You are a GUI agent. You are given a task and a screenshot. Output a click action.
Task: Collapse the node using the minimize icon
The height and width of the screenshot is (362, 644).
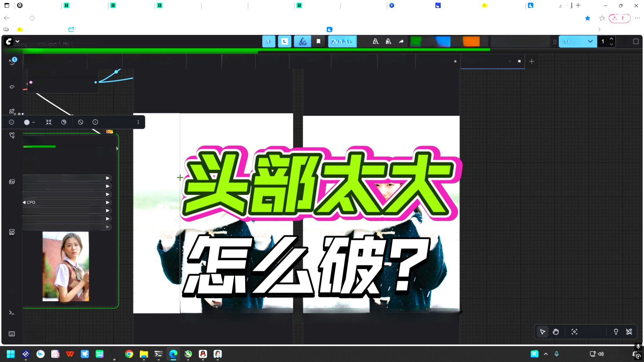click(48, 122)
